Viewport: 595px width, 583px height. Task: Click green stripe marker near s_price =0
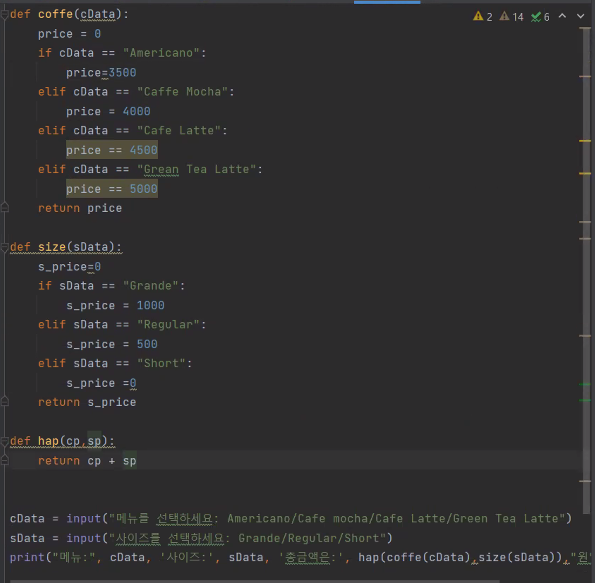(x=585, y=384)
